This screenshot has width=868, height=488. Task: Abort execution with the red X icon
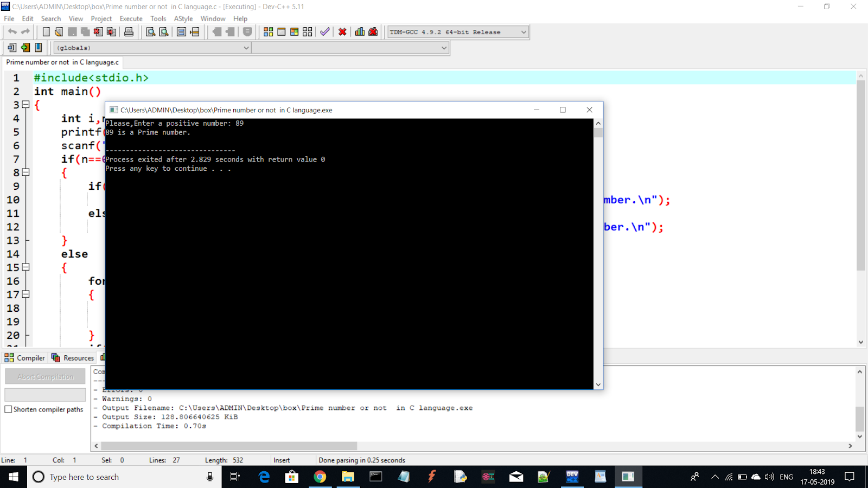coord(342,31)
